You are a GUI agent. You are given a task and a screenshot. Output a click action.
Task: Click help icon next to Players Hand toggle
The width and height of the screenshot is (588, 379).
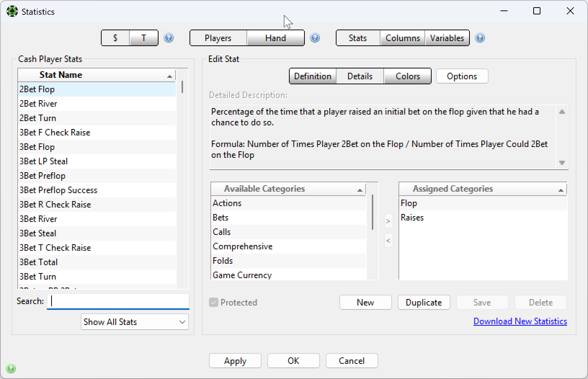[315, 38]
